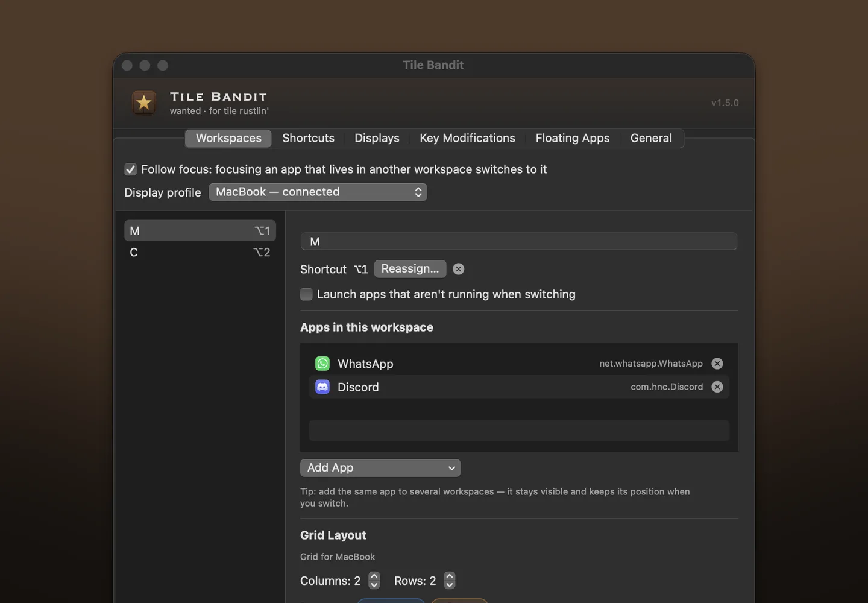Click the com.hnc.Discord bundle identifier

(x=667, y=387)
